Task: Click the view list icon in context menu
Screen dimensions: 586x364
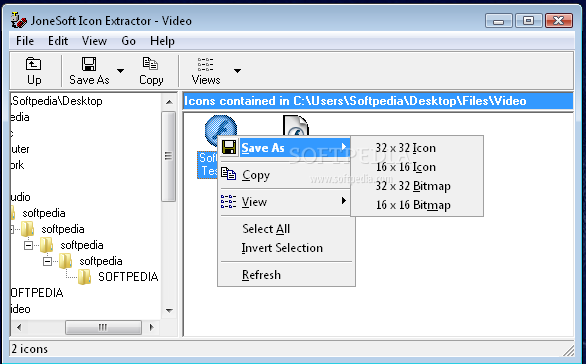Action: [228, 201]
